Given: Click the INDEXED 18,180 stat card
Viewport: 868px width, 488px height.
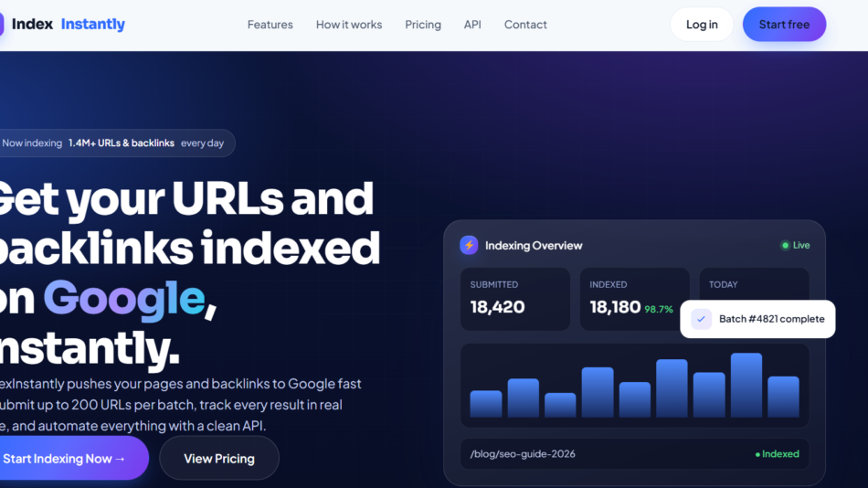Looking at the screenshot, I should (x=634, y=299).
